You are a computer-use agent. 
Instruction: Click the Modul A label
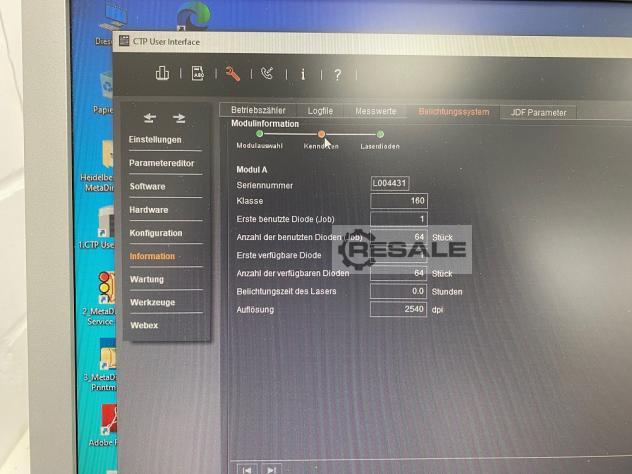coord(252,170)
